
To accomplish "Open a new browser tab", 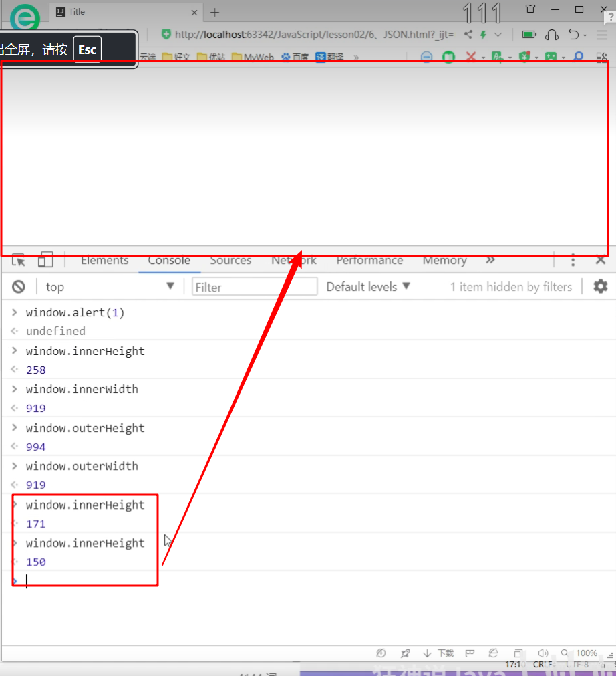I will [x=214, y=13].
